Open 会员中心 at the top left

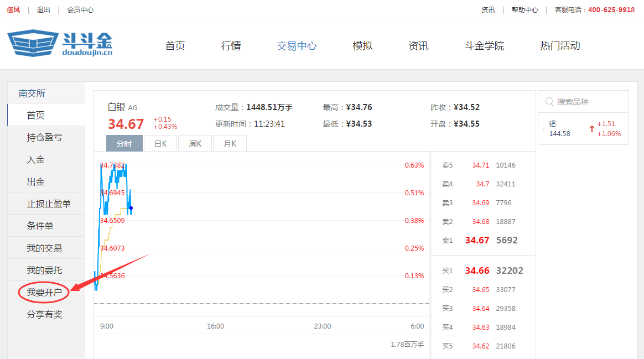80,9
